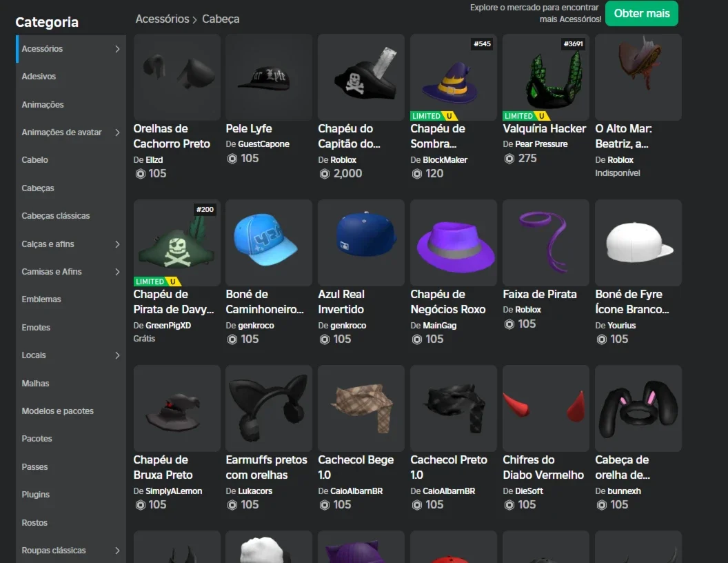The height and width of the screenshot is (563, 728).
Task: Expand Calças e afins submenu arrow
Action: pos(117,244)
